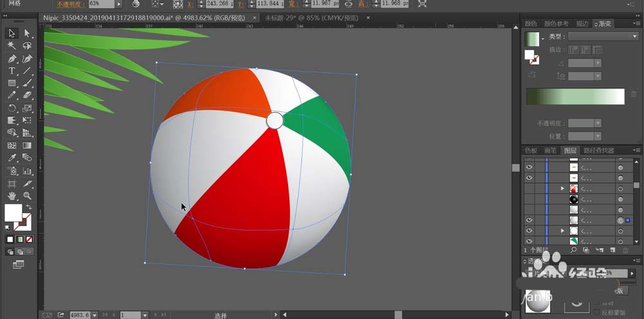Image resolution: width=644 pixels, height=319 pixels.
Task: Toggle visibility eye of topmost full layer row
Action: tap(529, 167)
